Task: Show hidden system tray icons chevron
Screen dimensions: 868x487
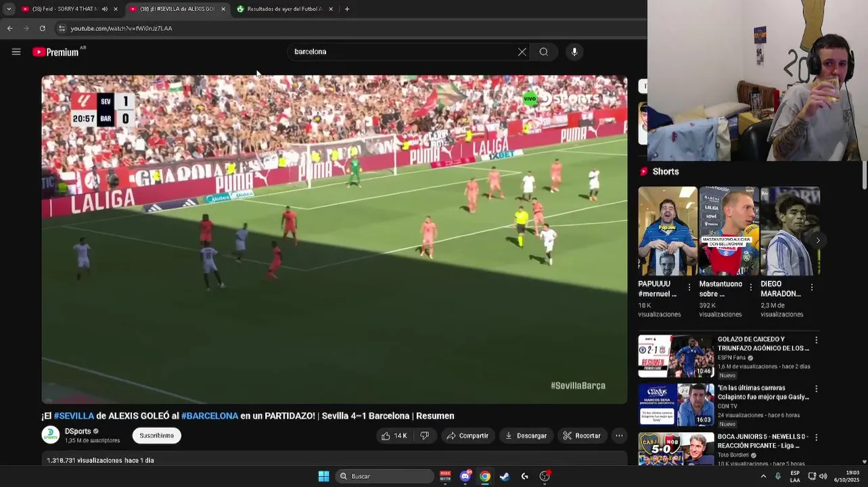Action: (763, 476)
